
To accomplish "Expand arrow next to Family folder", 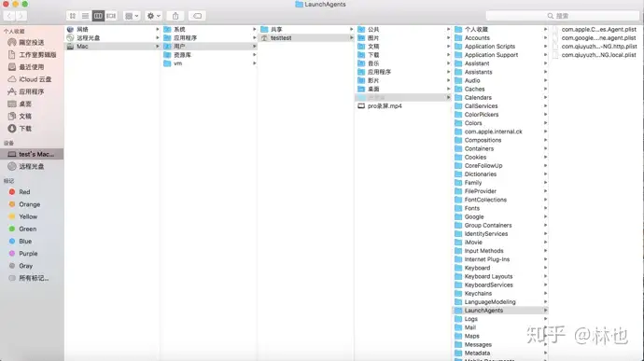I will (545, 183).
